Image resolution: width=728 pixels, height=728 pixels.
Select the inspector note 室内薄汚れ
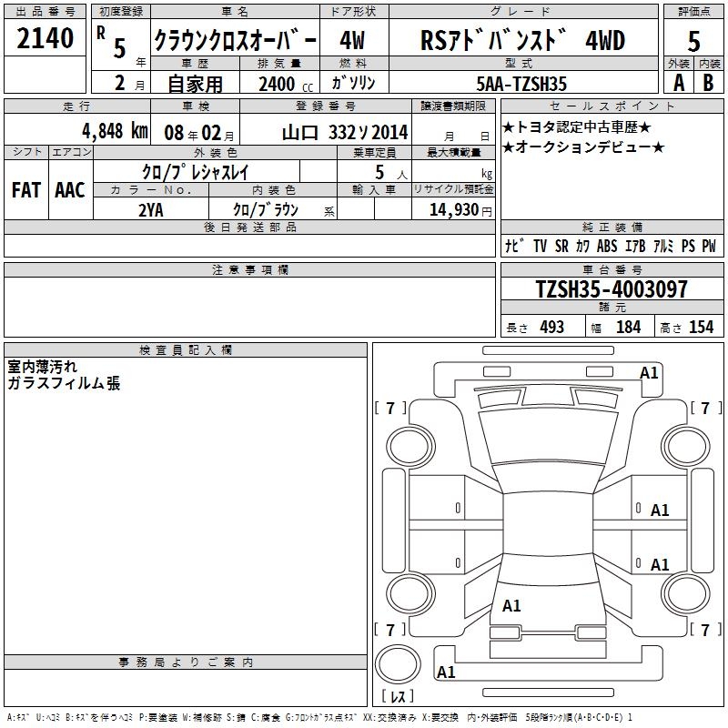[42, 367]
